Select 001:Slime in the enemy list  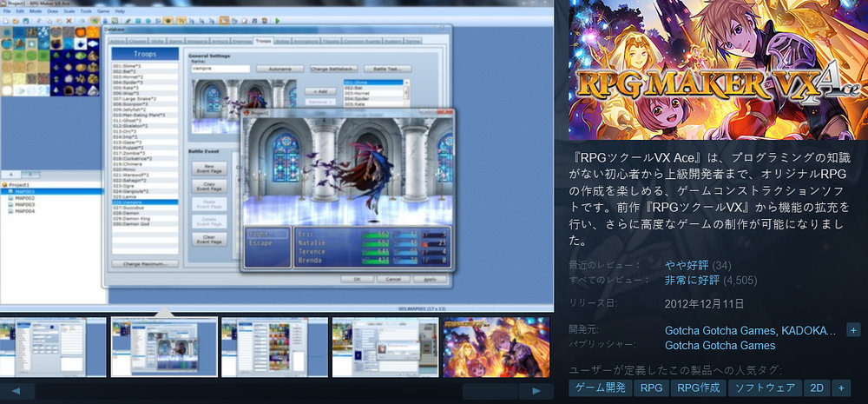373,82
